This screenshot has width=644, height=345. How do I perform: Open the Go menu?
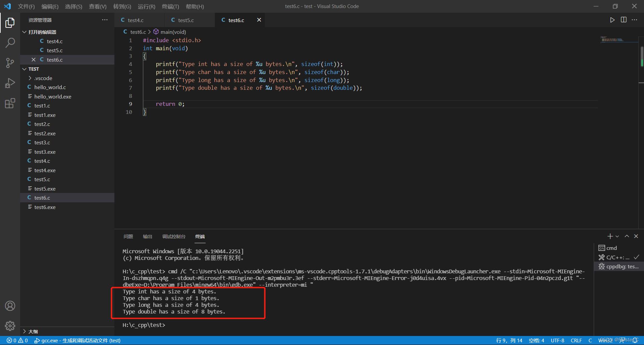[122, 6]
